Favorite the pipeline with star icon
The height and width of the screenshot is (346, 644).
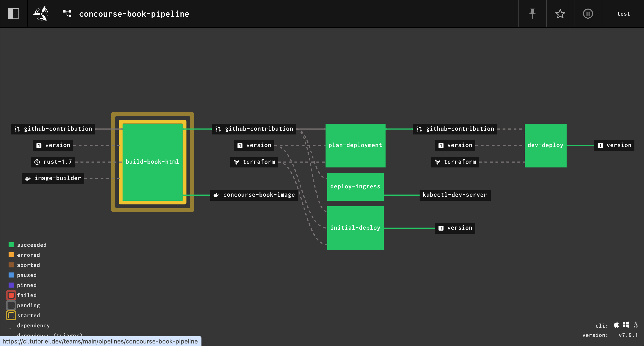point(560,14)
